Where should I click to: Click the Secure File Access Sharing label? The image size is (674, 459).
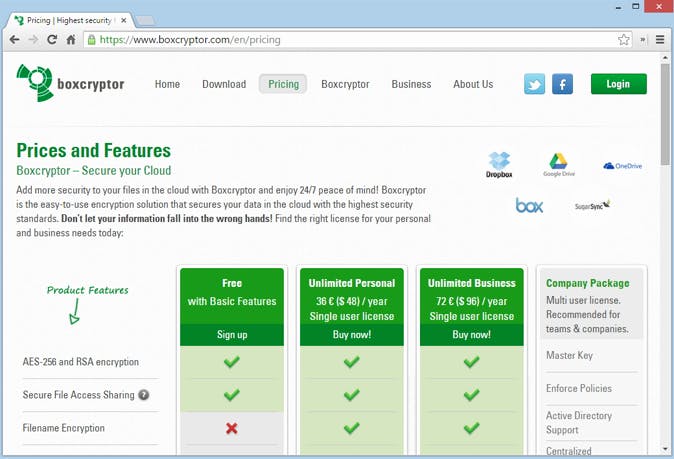[x=78, y=395]
